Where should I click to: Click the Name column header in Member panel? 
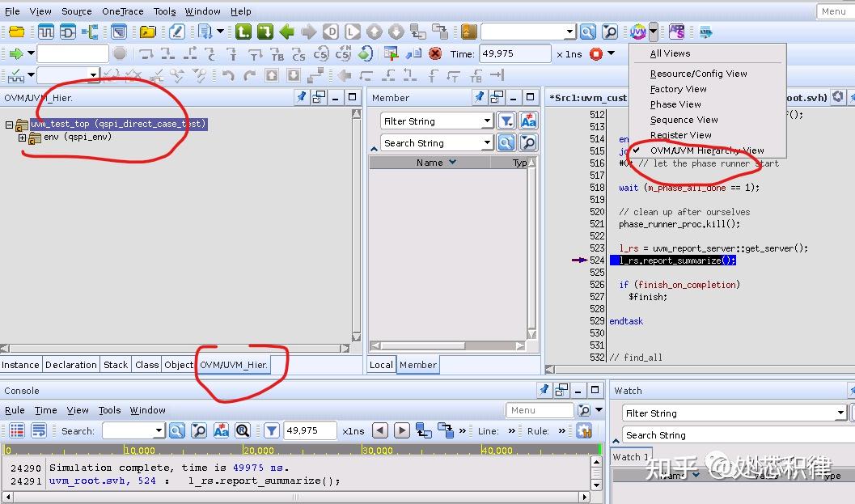point(430,163)
